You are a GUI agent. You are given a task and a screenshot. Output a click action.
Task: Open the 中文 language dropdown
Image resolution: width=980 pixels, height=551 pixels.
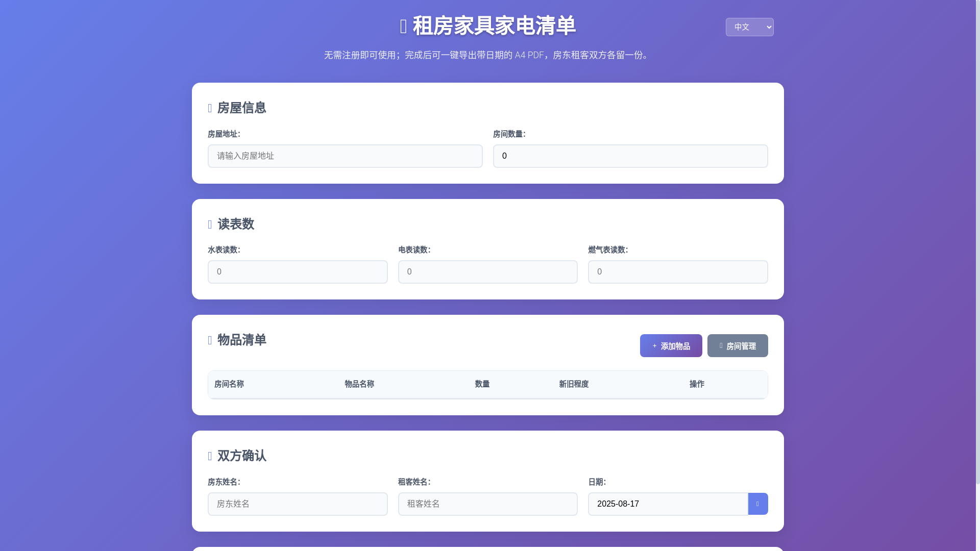(749, 27)
